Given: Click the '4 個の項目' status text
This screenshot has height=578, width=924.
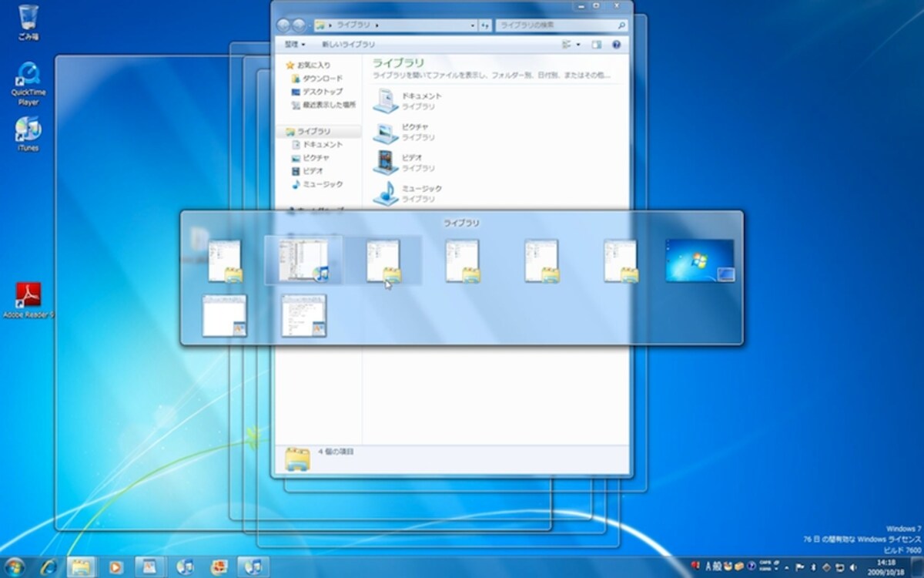Looking at the screenshot, I should [335, 451].
